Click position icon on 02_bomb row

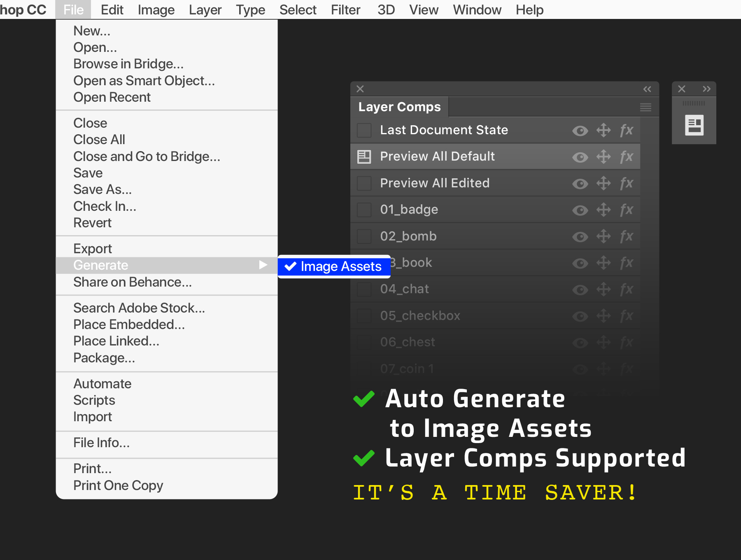coord(604,236)
